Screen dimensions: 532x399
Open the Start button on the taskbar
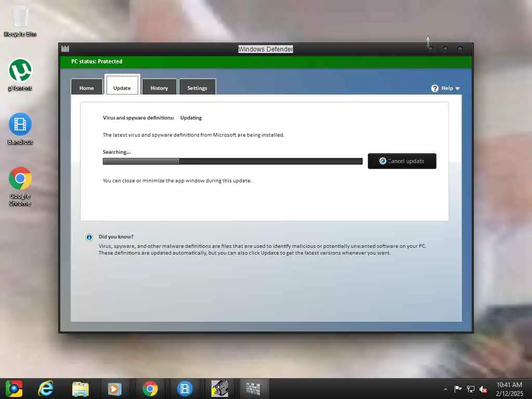click(x=14, y=389)
